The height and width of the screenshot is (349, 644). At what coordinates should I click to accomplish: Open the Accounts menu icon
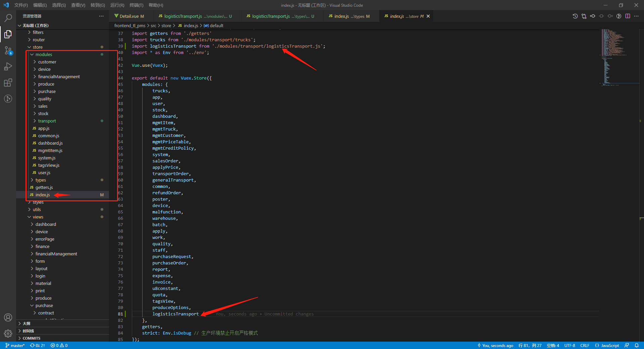click(x=8, y=317)
